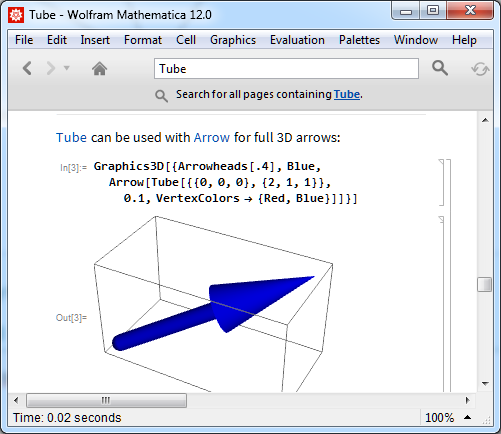Click the magnifier beside 'Search for all pages'
This screenshot has width=501, height=434.
(161, 96)
